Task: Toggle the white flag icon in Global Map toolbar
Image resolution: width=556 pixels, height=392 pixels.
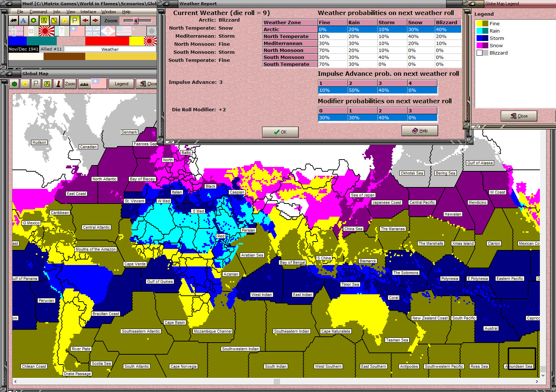Action: pos(36,84)
